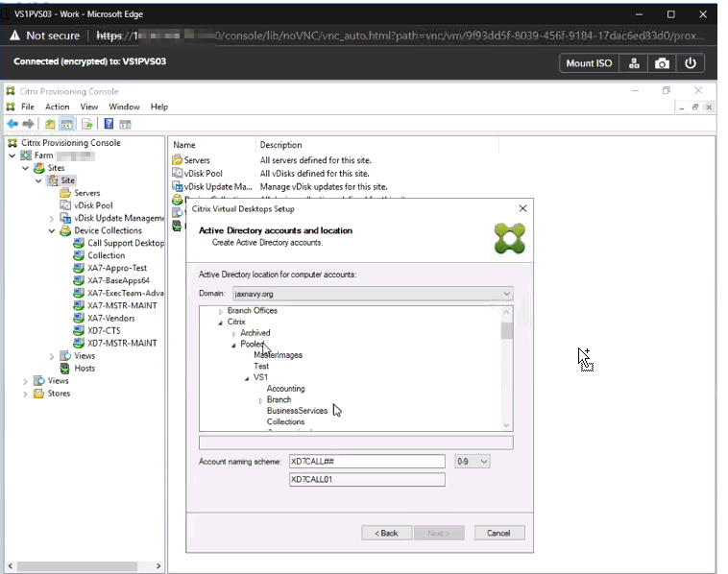Click the vDisk Pool icon in the list pane
728x574 pixels.
177,173
